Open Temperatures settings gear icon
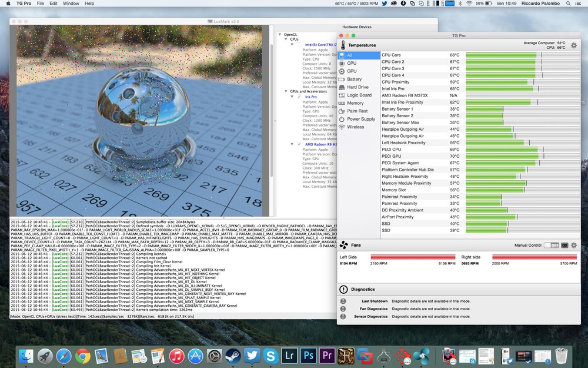The width and height of the screenshot is (588, 368). point(574,45)
